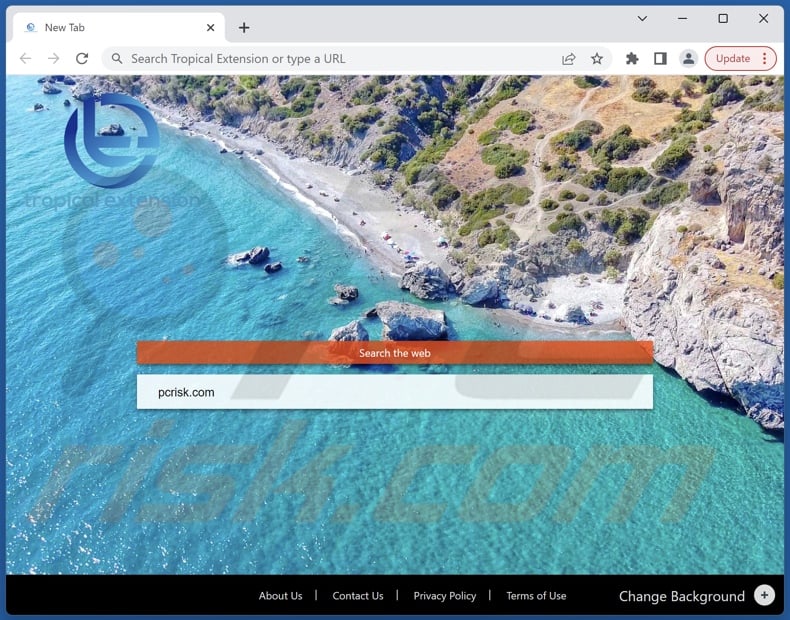
Task: Minimize the browser window
Action: (x=683, y=19)
